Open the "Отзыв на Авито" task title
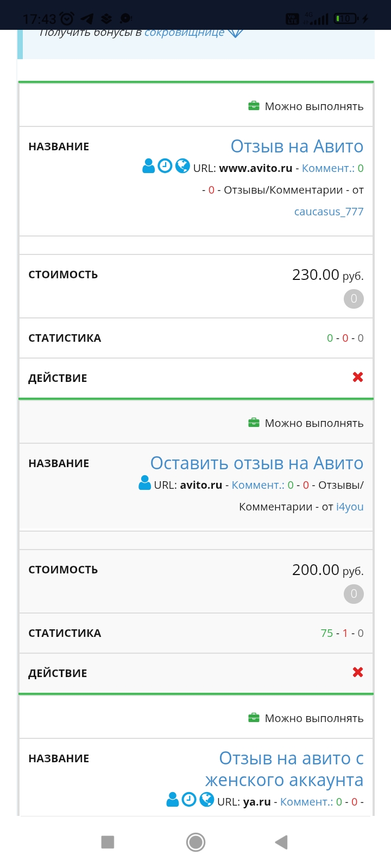The image size is (391, 868). [297, 146]
